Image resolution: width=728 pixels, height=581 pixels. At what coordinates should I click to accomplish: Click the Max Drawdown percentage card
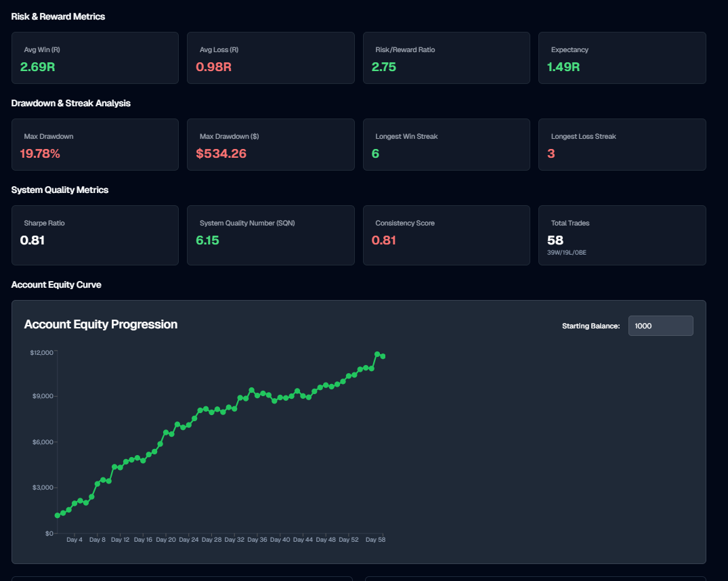pos(95,144)
